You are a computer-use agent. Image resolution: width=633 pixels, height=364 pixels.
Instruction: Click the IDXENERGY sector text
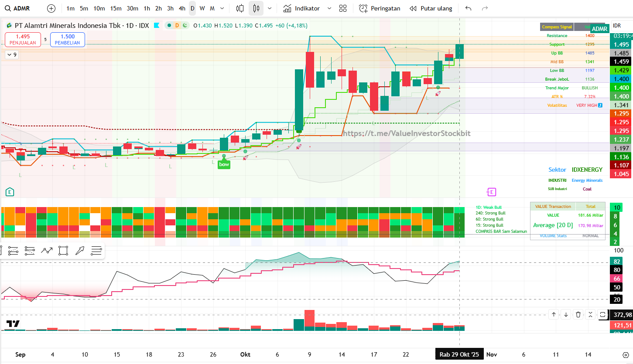pos(587,170)
